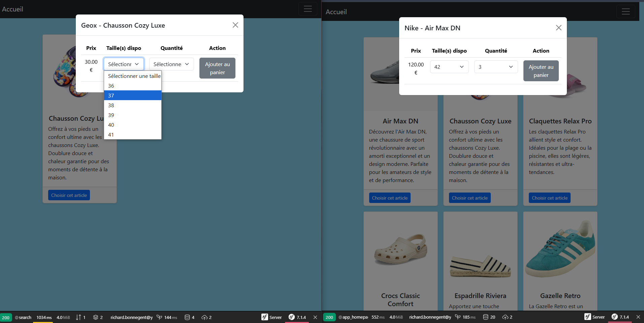Click Choisir cet article in the left window
This screenshot has width=644, height=323.
69,195
